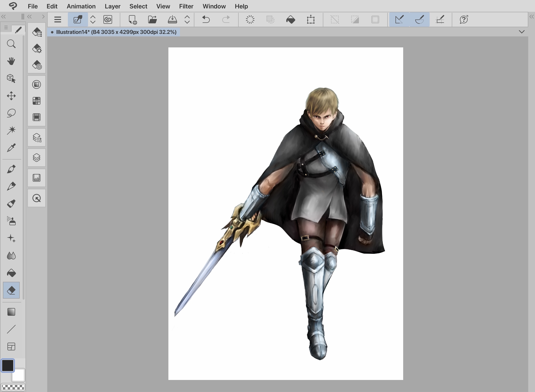The width and height of the screenshot is (535, 392).
Task: Open the File menu
Action: pyautogui.click(x=33, y=6)
